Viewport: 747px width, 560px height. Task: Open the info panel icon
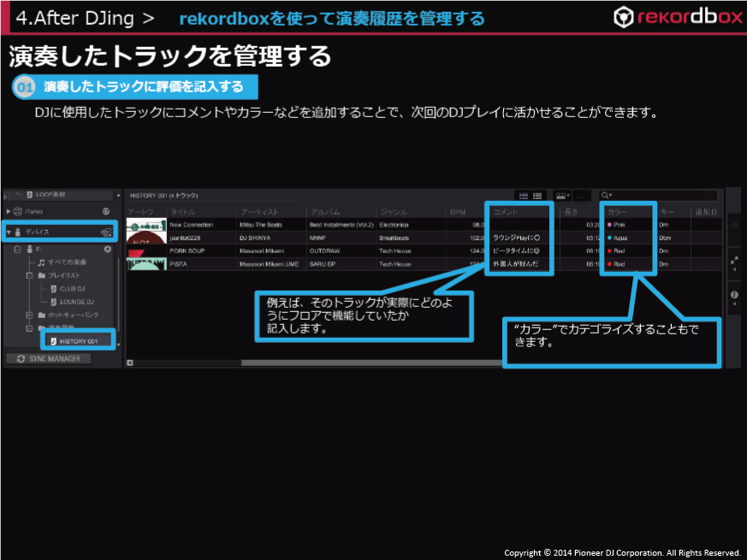point(735,295)
